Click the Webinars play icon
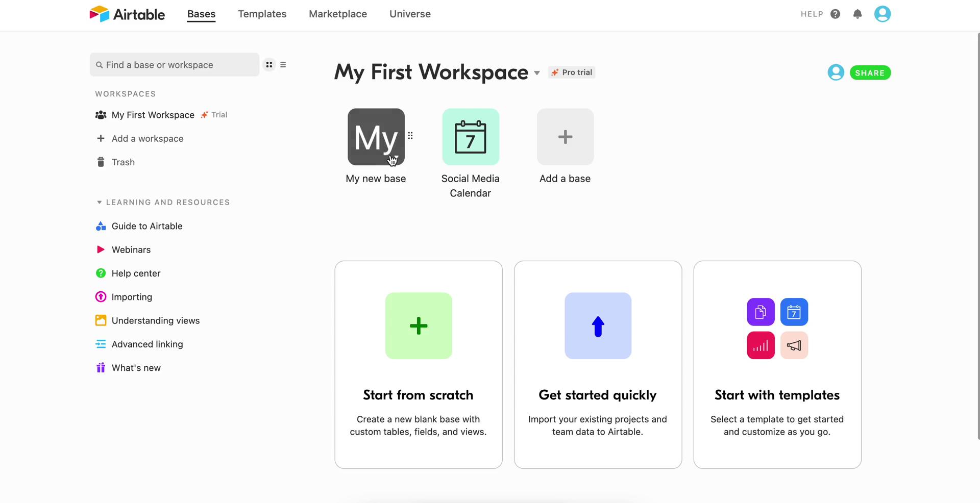Viewport: 980px width, 503px height. point(101,249)
